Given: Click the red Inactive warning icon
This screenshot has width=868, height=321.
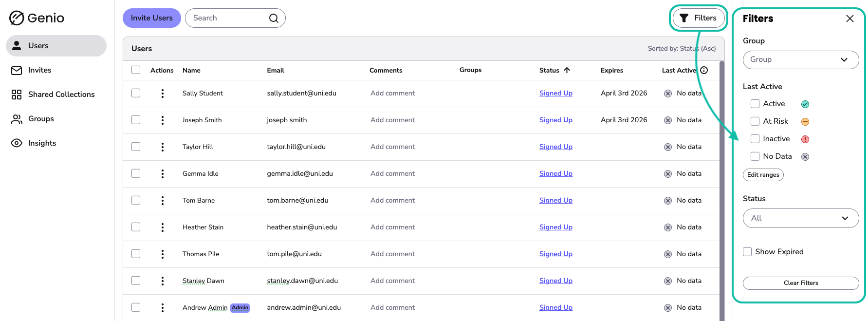Looking at the screenshot, I should pyautogui.click(x=805, y=139).
